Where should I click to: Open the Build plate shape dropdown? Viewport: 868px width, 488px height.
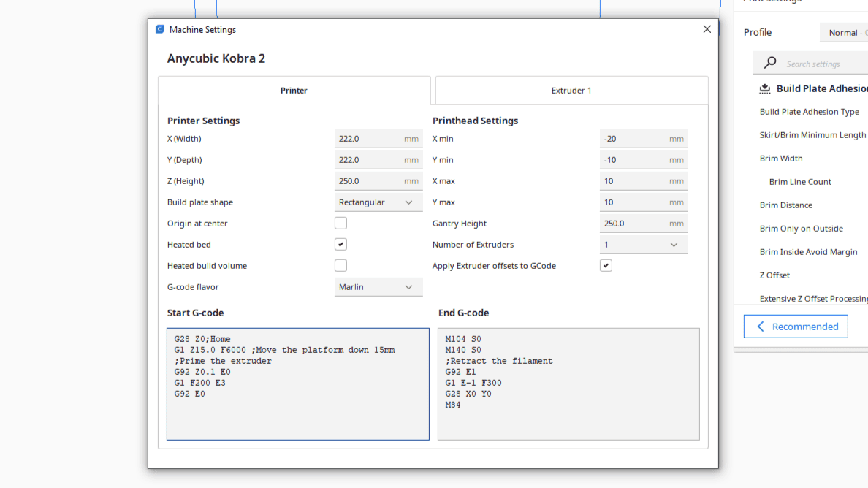pos(378,202)
